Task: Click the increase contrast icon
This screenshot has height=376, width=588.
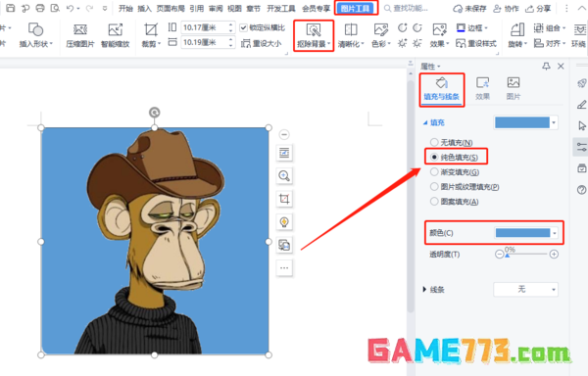Action: point(403,28)
